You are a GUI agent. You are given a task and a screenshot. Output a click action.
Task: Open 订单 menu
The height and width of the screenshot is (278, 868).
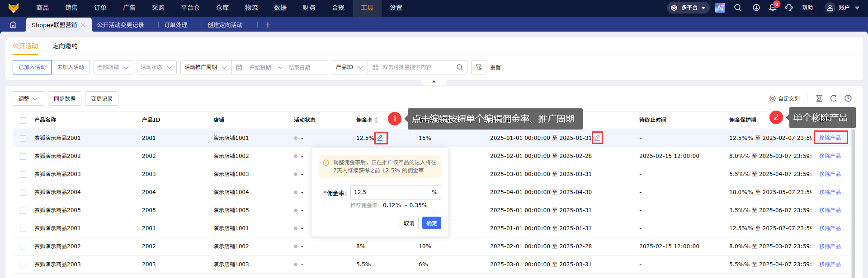pos(100,8)
